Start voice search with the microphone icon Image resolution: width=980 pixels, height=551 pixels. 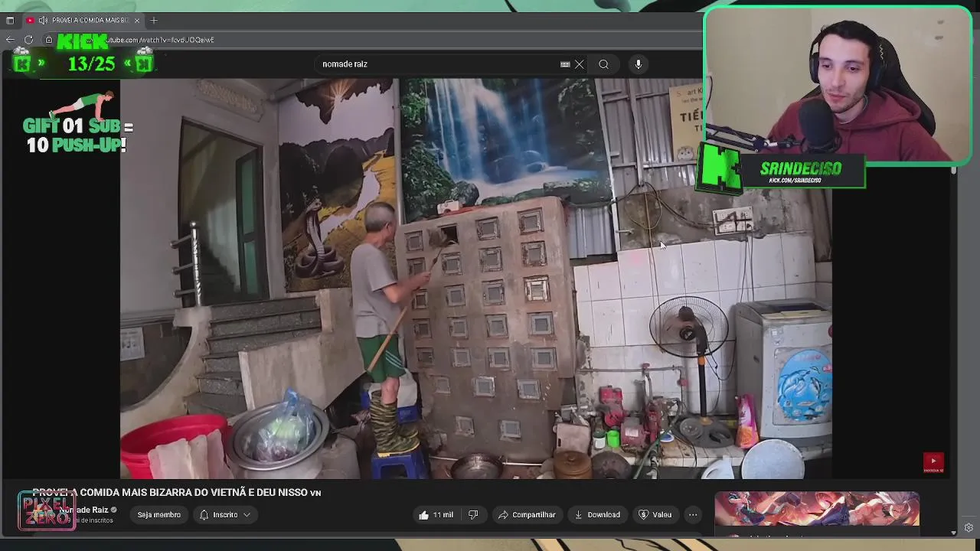(x=638, y=64)
